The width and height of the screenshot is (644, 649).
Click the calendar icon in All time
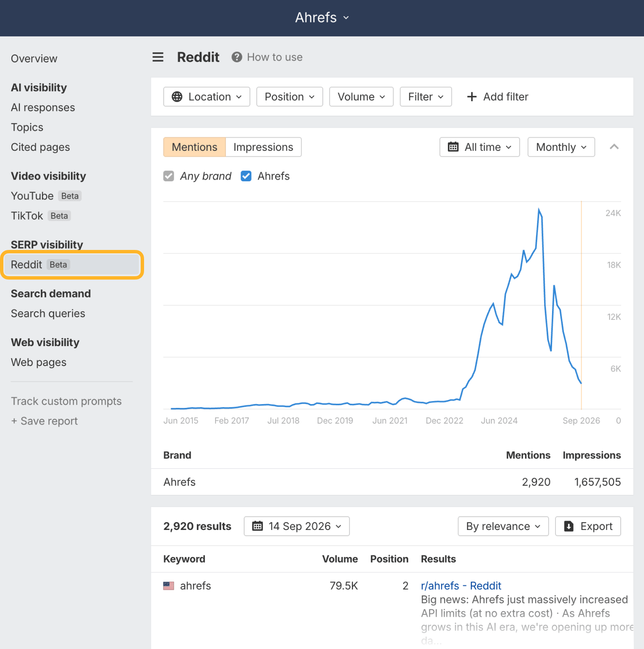(x=453, y=147)
